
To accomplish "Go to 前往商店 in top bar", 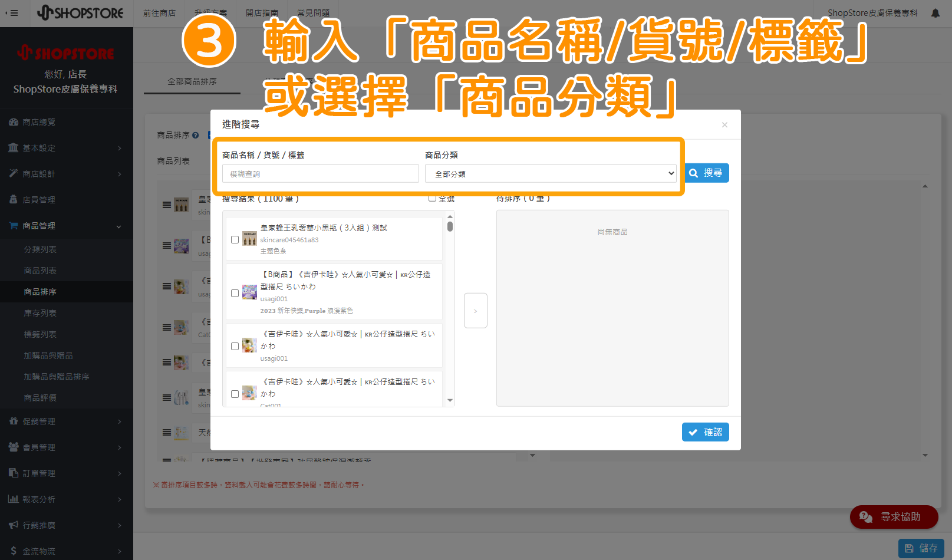I will [x=159, y=13].
